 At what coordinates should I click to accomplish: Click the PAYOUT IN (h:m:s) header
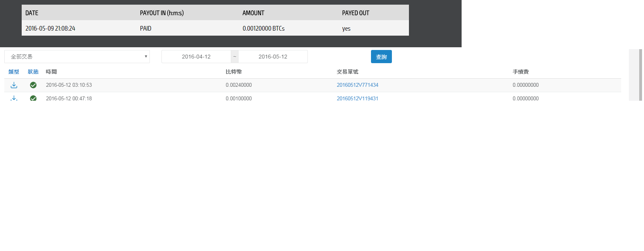click(x=162, y=13)
